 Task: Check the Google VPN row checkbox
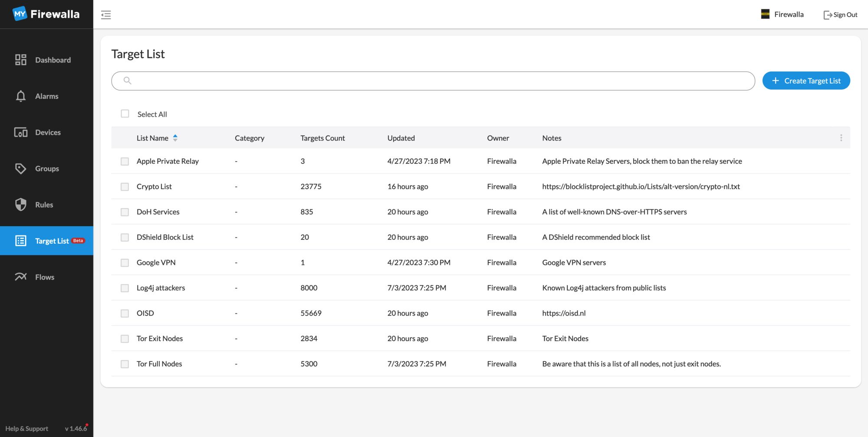click(125, 263)
